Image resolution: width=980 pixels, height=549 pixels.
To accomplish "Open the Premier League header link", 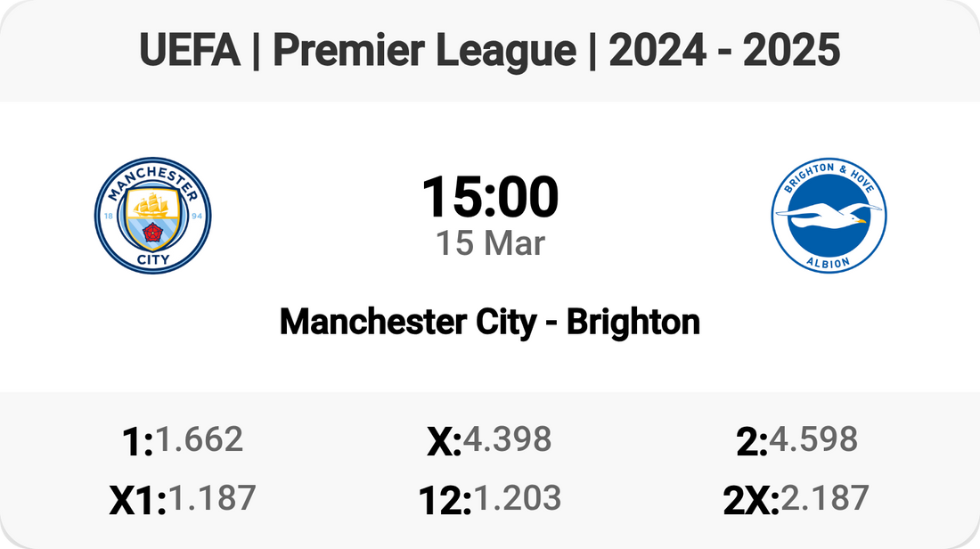I will (x=424, y=51).
